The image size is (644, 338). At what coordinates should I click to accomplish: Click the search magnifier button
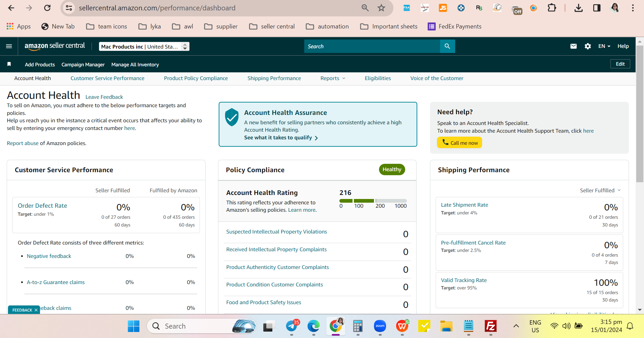(x=447, y=46)
